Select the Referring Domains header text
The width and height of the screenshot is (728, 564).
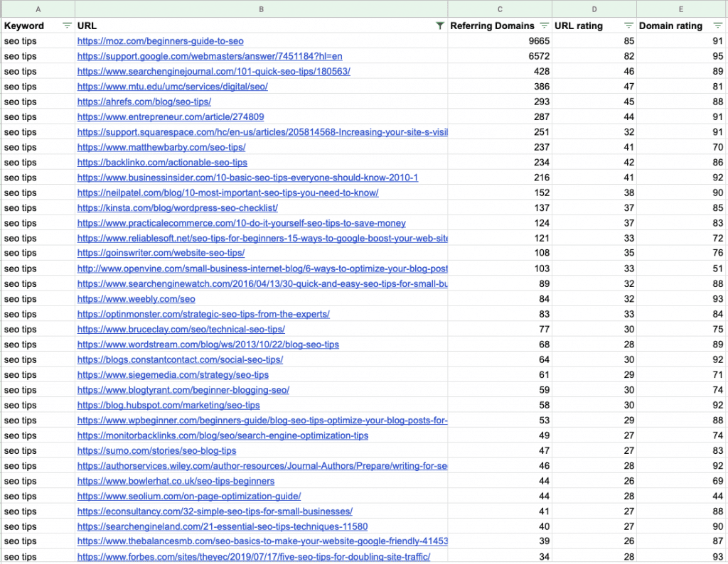coord(492,26)
